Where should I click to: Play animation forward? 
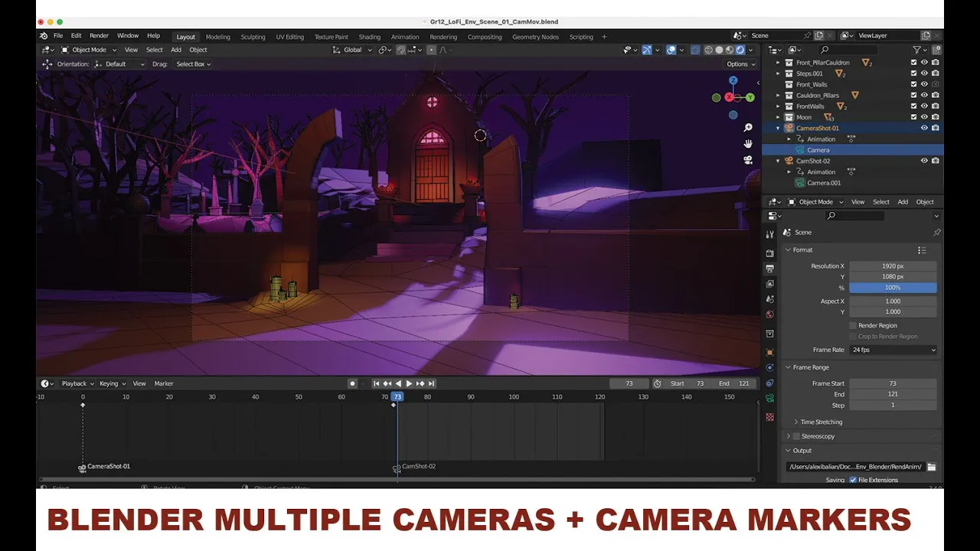pos(409,383)
